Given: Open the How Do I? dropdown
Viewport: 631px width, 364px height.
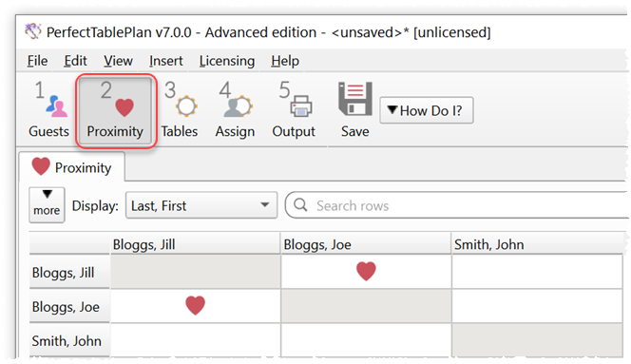Looking at the screenshot, I should (426, 110).
